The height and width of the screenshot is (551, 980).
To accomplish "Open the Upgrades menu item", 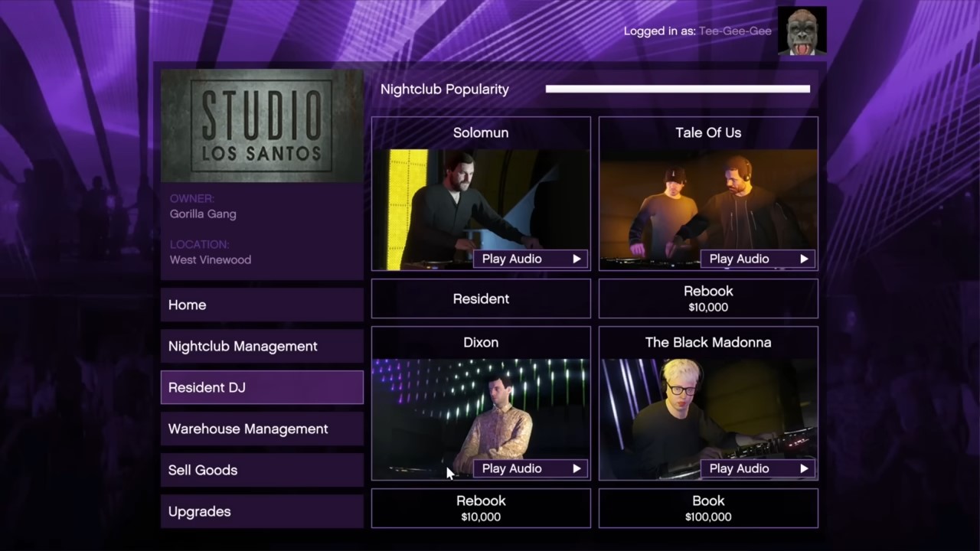I will click(x=262, y=511).
